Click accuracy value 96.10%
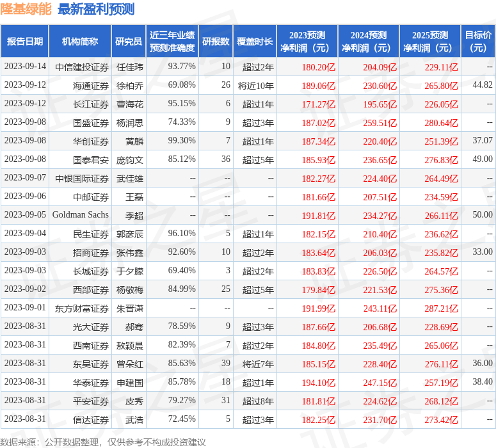The width and height of the screenshot is (496, 448). (182, 234)
